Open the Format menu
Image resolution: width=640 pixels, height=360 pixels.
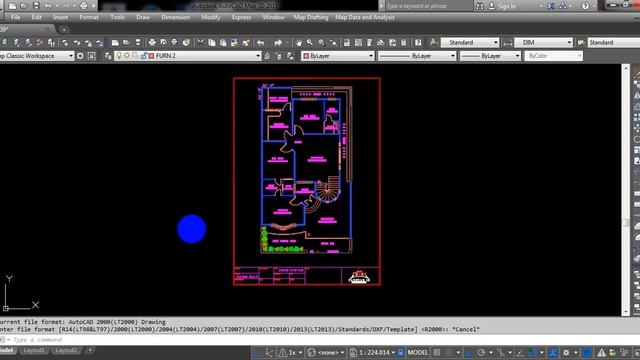89,17
